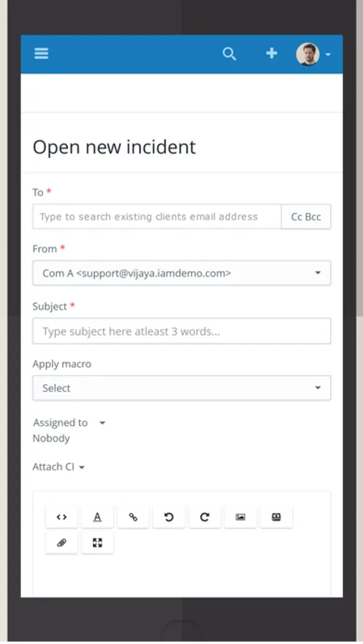Click the paperclip attachment icon

coord(62,543)
